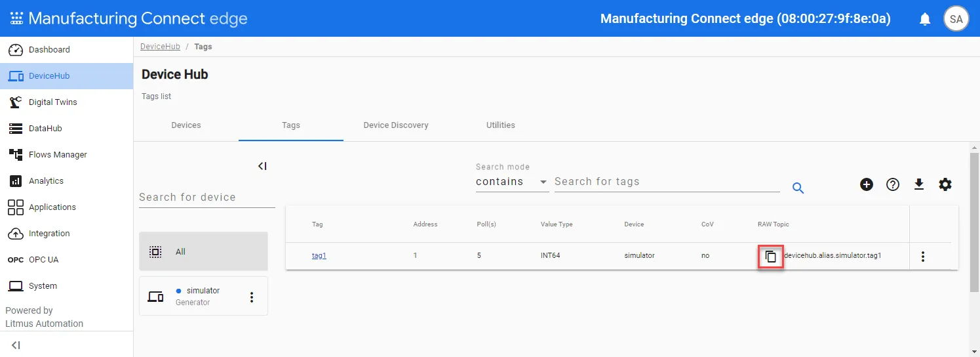Open Analytics section
Screen dimensions: 980x357
click(x=66, y=181)
